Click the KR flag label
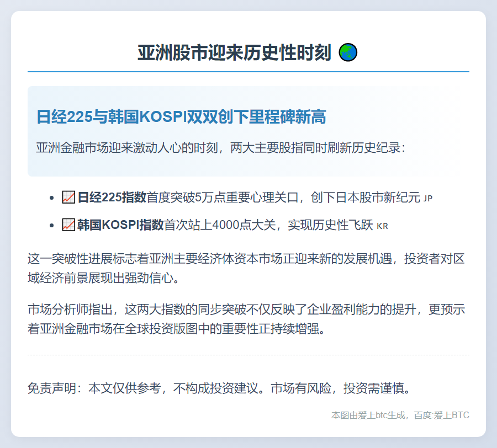497x448 pixels. [382, 226]
